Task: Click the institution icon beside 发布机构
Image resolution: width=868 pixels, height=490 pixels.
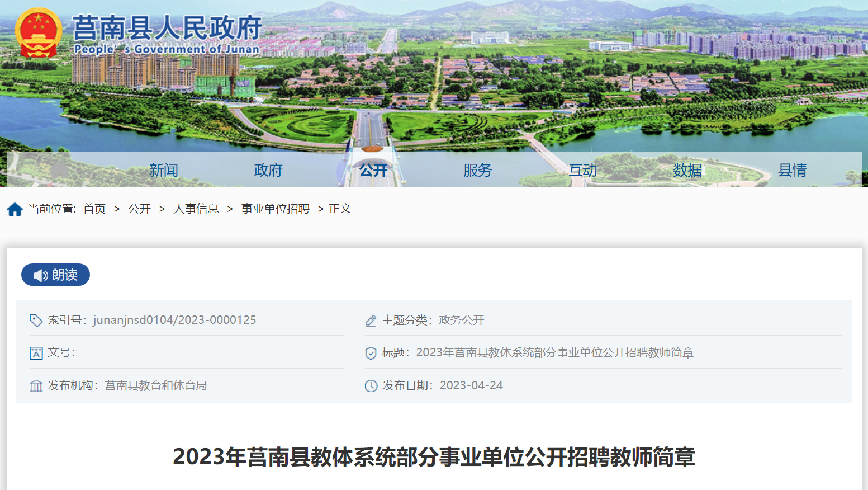Action: click(36, 386)
